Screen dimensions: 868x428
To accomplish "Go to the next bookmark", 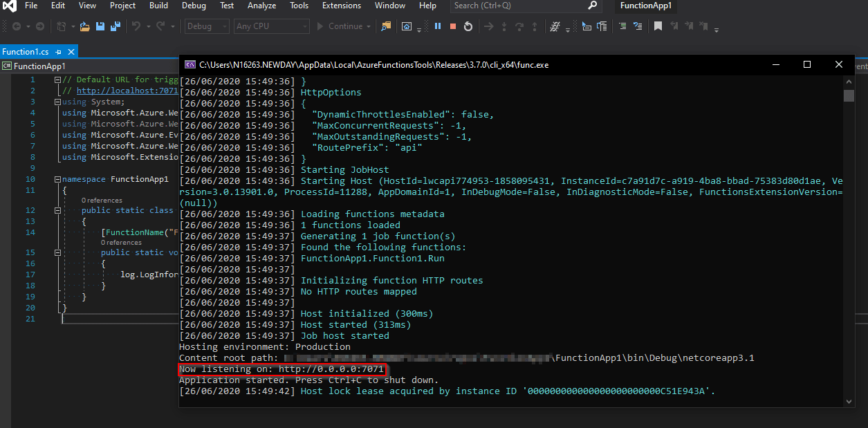I will coord(688,26).
